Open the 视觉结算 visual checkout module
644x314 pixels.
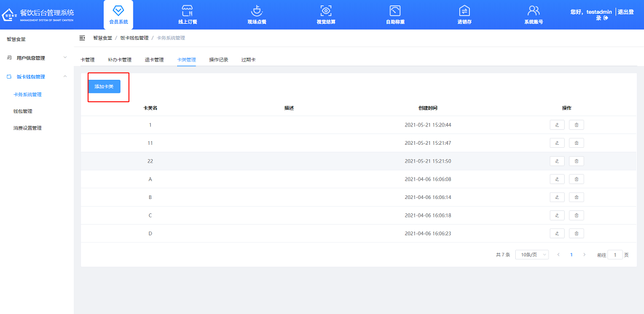pos(326,14)
